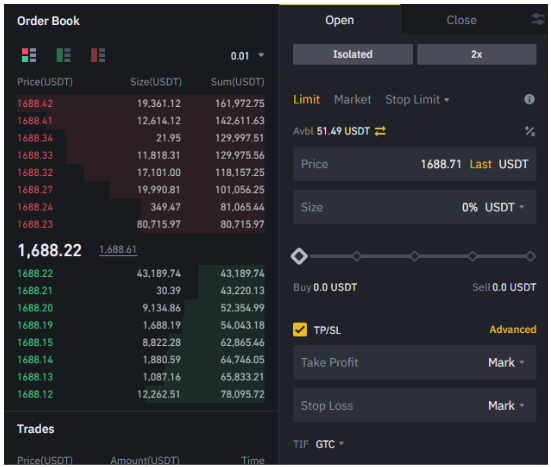Open the fee calculator percent icon
The width and height of the screenshot is (551, 467).
click(530, 131)
